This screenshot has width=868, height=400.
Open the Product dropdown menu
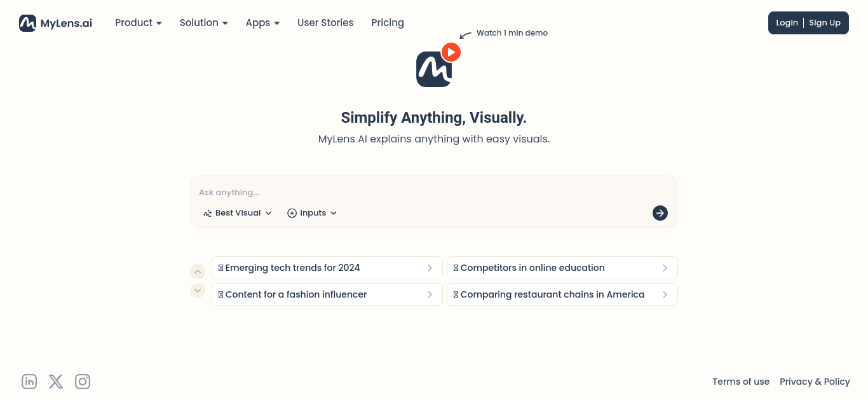[x=139, y=23]
